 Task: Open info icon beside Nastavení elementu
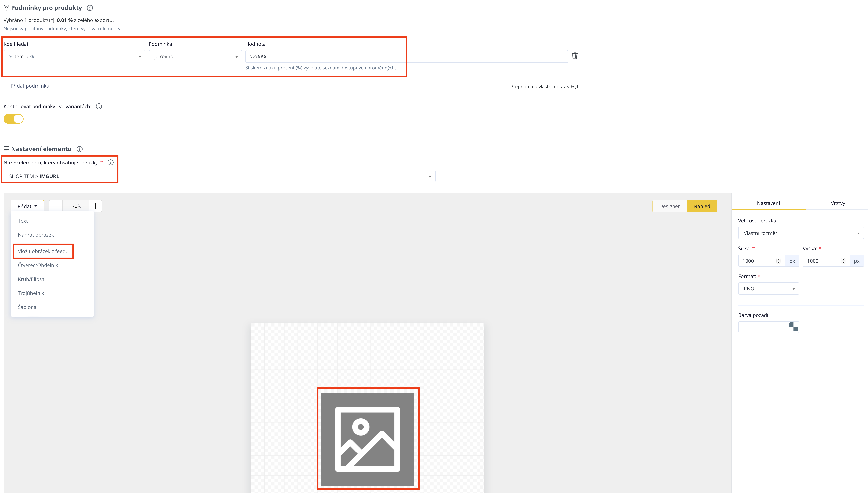80,149
